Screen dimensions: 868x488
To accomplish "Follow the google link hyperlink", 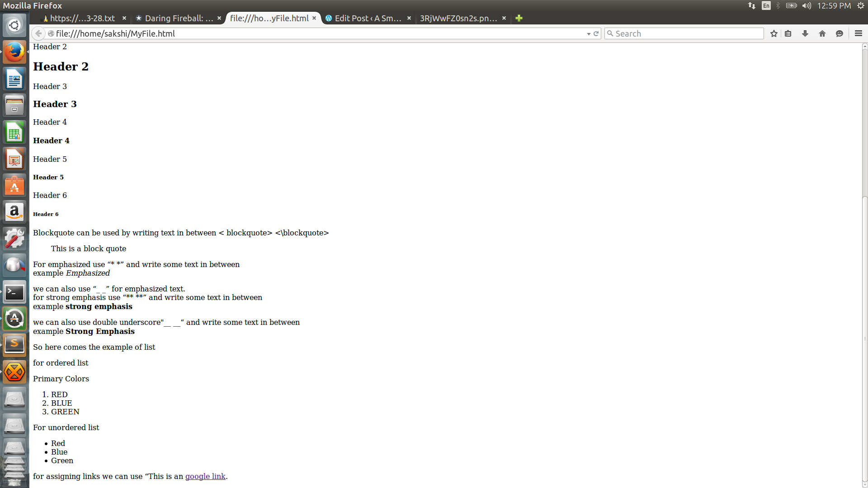I will point(205,476).
